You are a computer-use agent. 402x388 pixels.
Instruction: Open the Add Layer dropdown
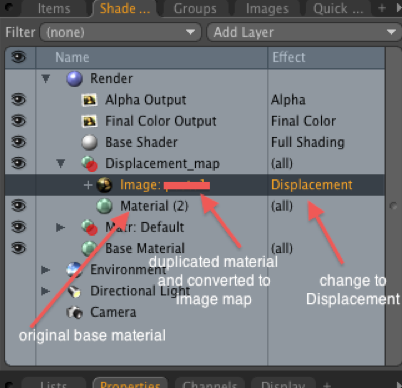[x=304, y=32]
